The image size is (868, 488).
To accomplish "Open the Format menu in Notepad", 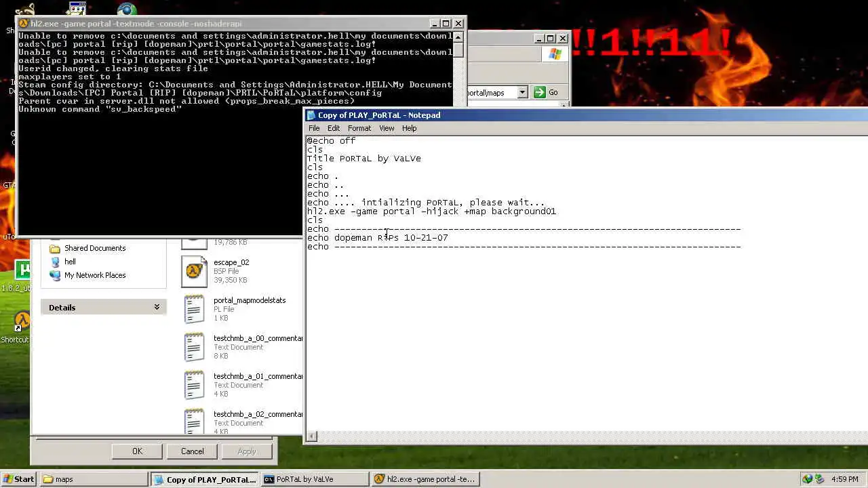I will 359,128.
